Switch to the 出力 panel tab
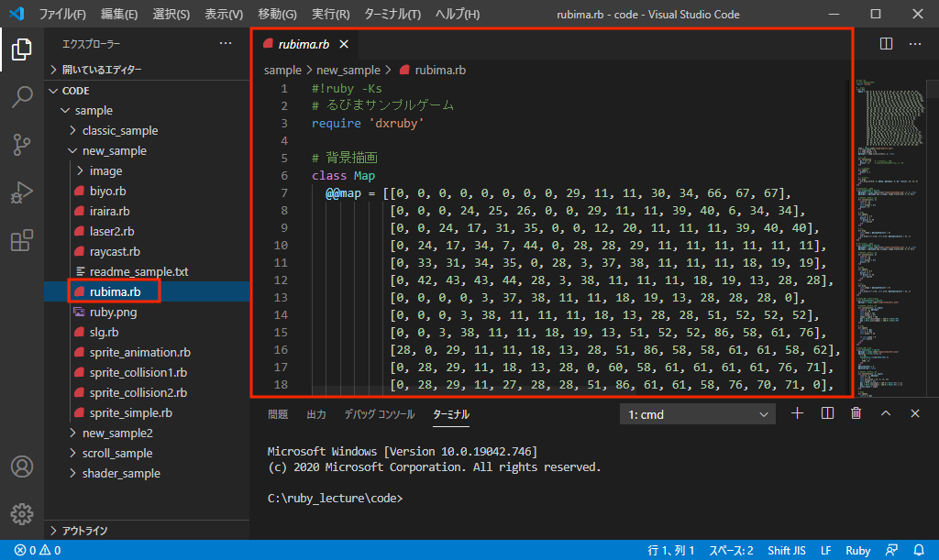Image resolution: width=939 pixels, height=560 pixels. 316,414
